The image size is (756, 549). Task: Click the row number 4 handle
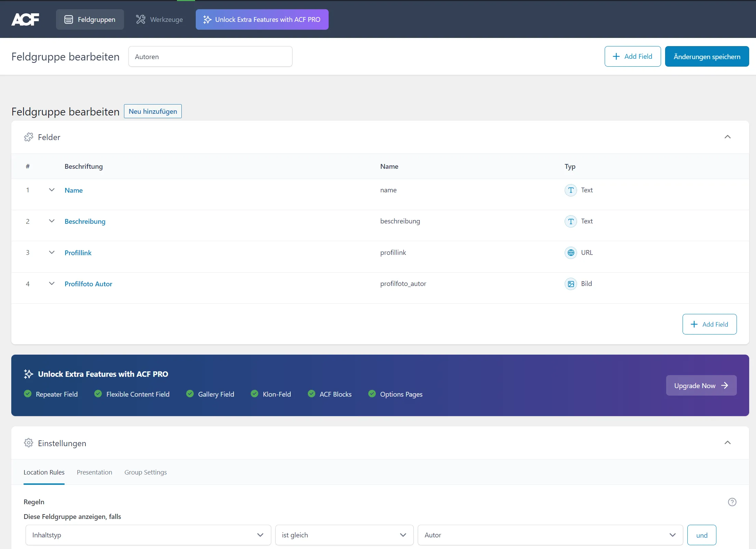click(28, 284)
